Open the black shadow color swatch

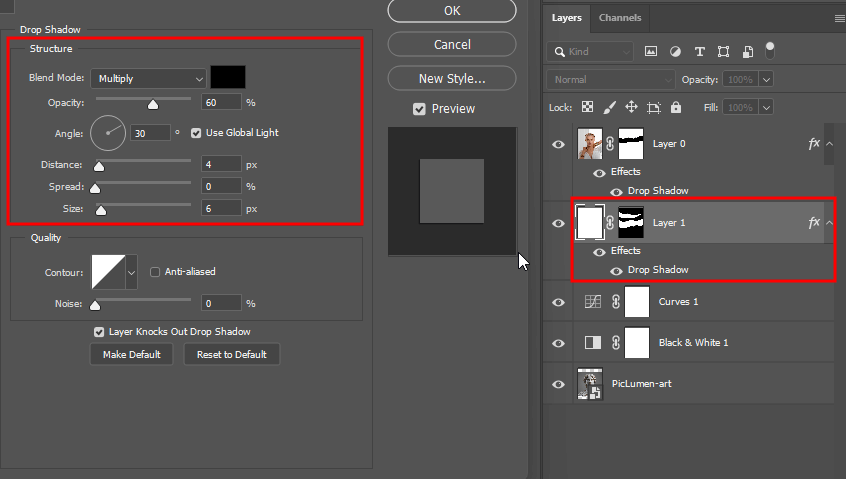(x=228, y=77)
